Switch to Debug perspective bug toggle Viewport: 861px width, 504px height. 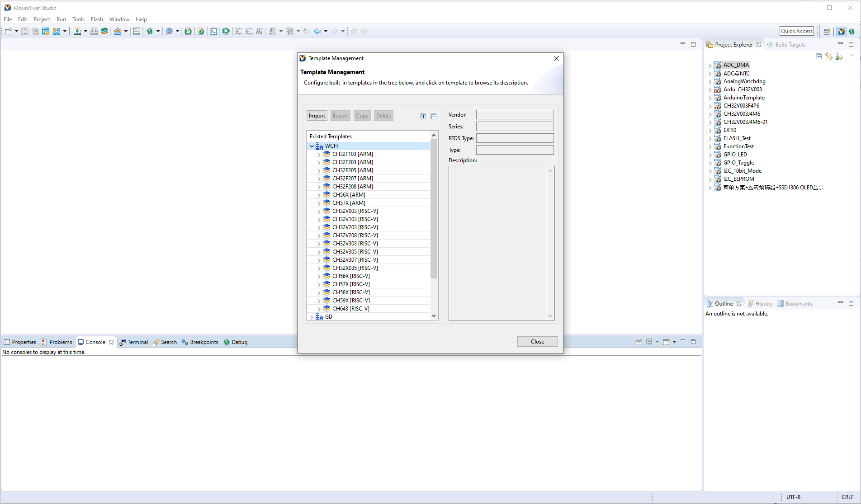852,31
